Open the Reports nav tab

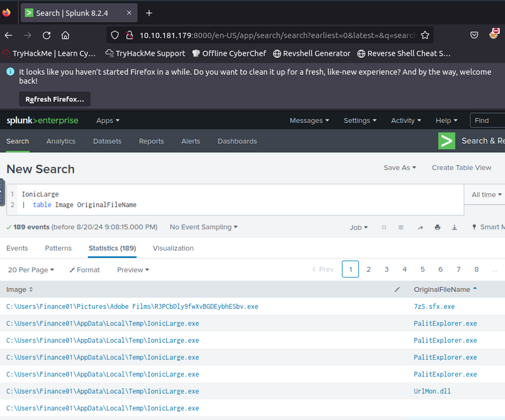click(x=151, y=141)
